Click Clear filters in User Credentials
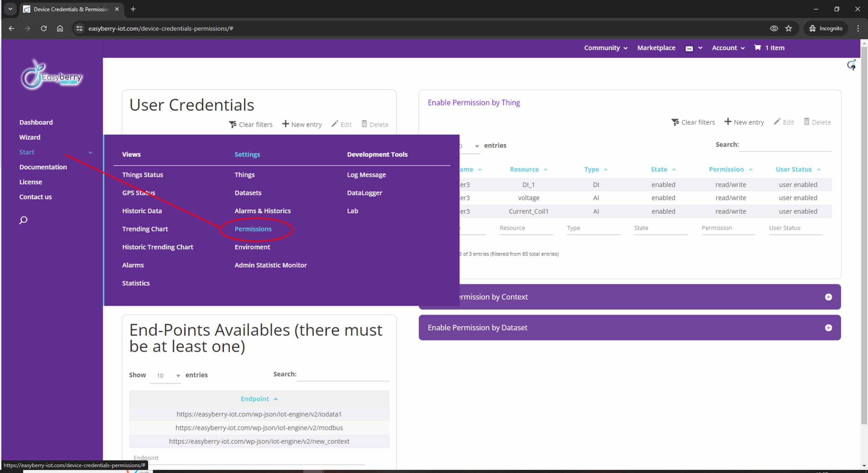Viewport: 868px width, 473px height. pyautogui.click(x=251, y=125)
